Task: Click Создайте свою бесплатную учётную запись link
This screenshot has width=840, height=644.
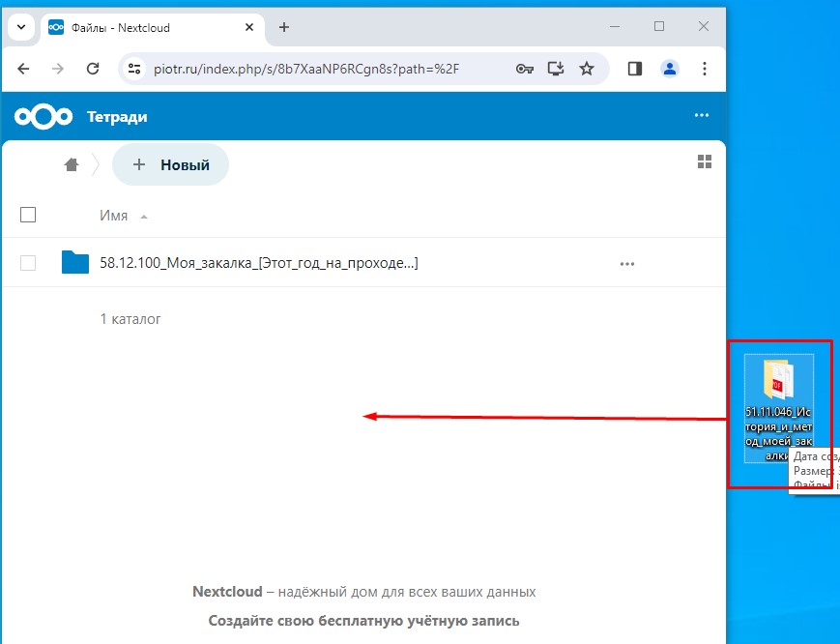Action: [363, 621]
